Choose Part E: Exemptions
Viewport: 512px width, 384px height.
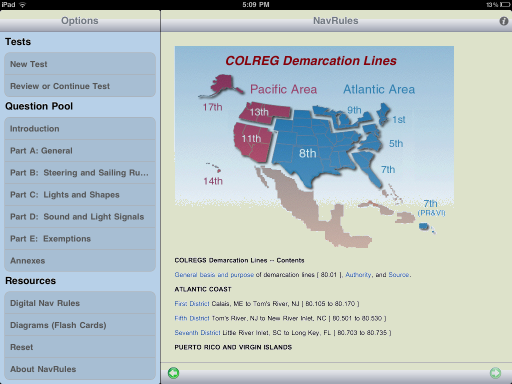tap(80, 239)
